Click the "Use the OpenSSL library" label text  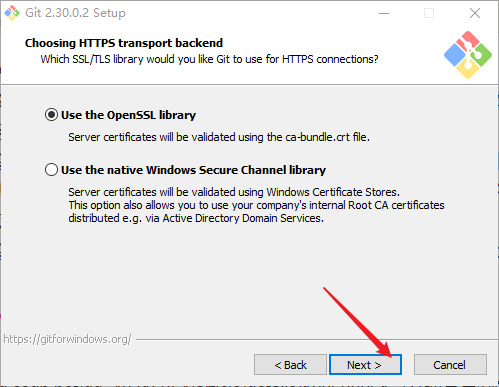click(x=128, y=115)
